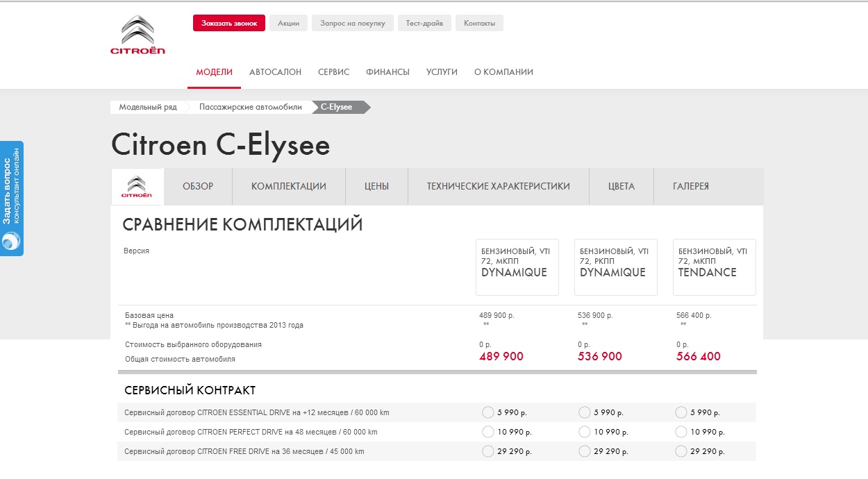Open the СЕРВИС menu item

click(333, 72)
